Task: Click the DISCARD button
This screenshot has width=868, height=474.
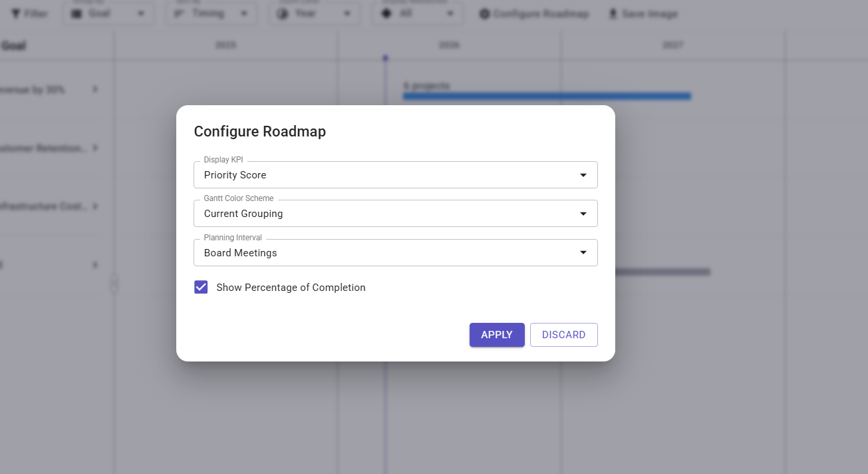Action: click(x=563, y=335)
